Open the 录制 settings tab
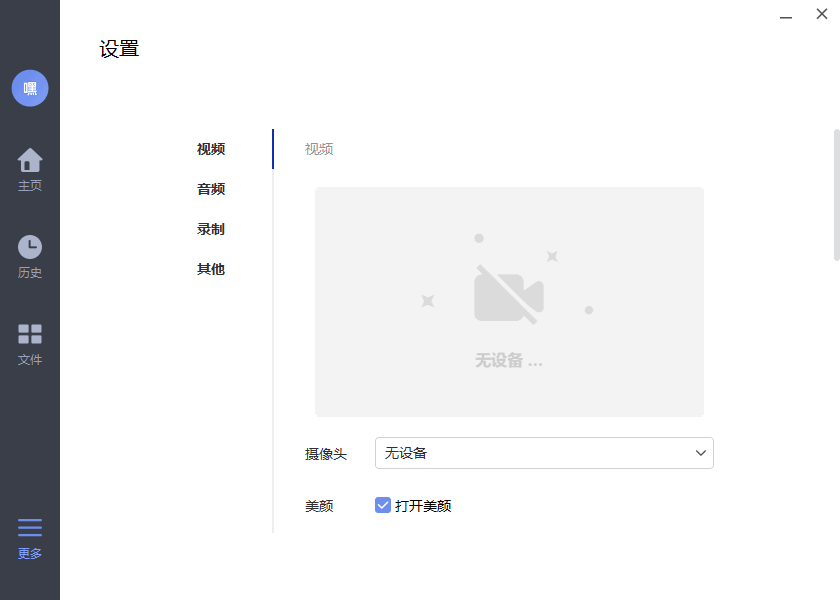This screenshot has width=840, height=600. pos(211,229)
